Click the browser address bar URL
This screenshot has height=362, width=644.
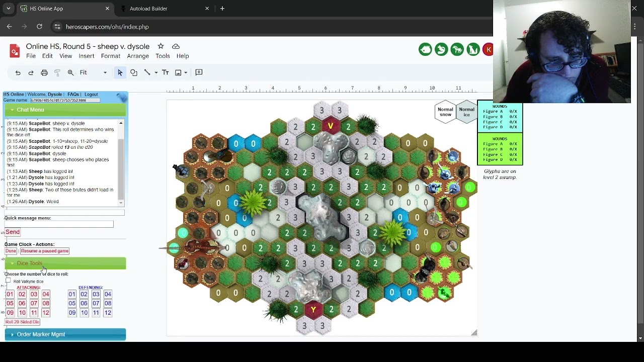point(107,27)
